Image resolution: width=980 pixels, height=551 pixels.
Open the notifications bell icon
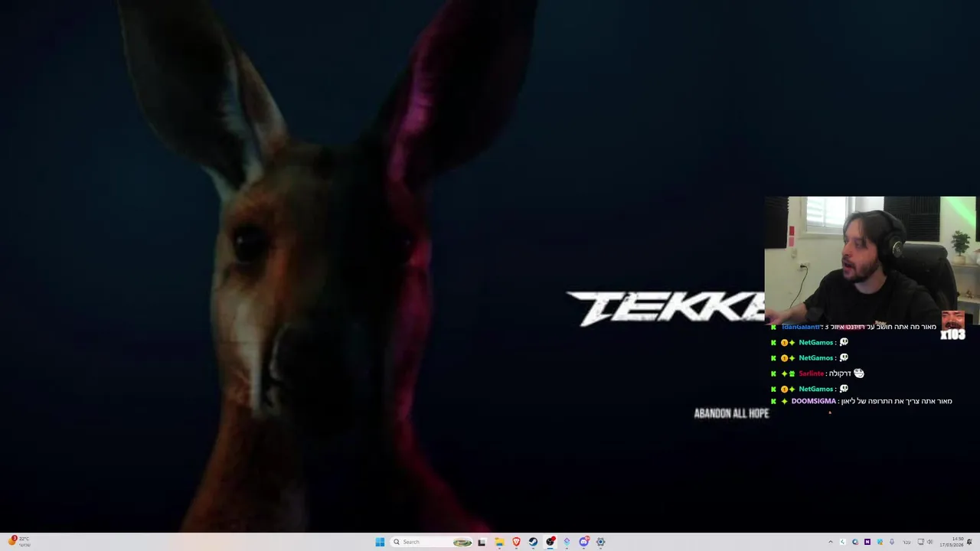pyautogui.click(x=969, y=542)
